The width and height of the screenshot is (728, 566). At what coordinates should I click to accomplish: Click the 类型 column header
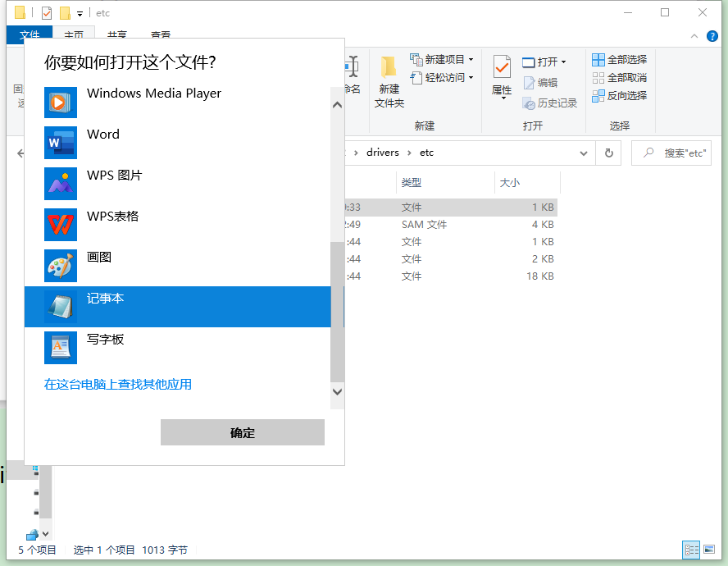pyautogui.click(x=445, y=183)
